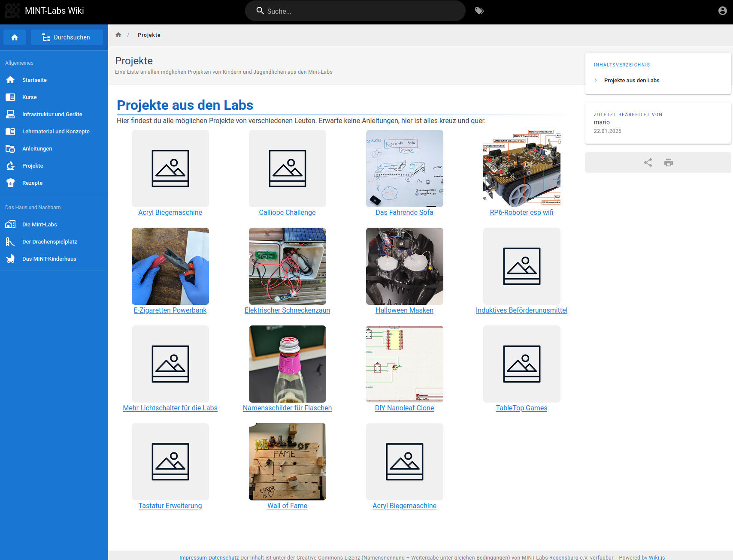Open the RP6-Roboter robot picture
This screenshot has width=733, height=560.
521,169
